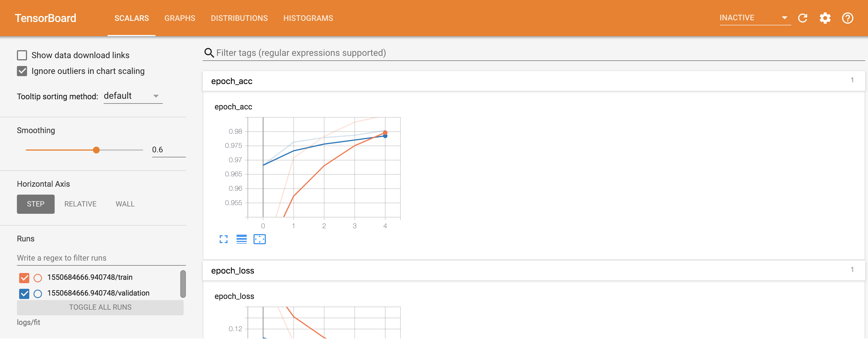Open the Tooltip sorting method dropdown
This screenshot has width=868, height=339.
133,96
